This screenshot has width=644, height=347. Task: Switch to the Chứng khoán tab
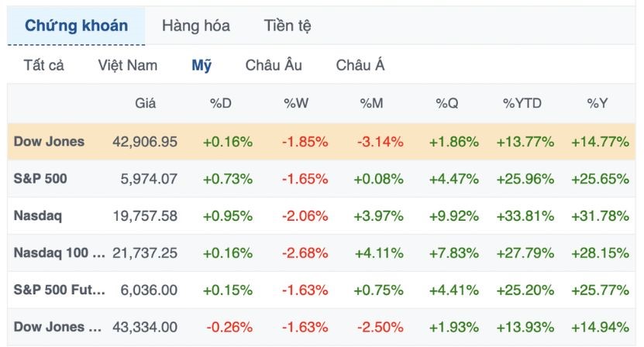coord(76,26)
